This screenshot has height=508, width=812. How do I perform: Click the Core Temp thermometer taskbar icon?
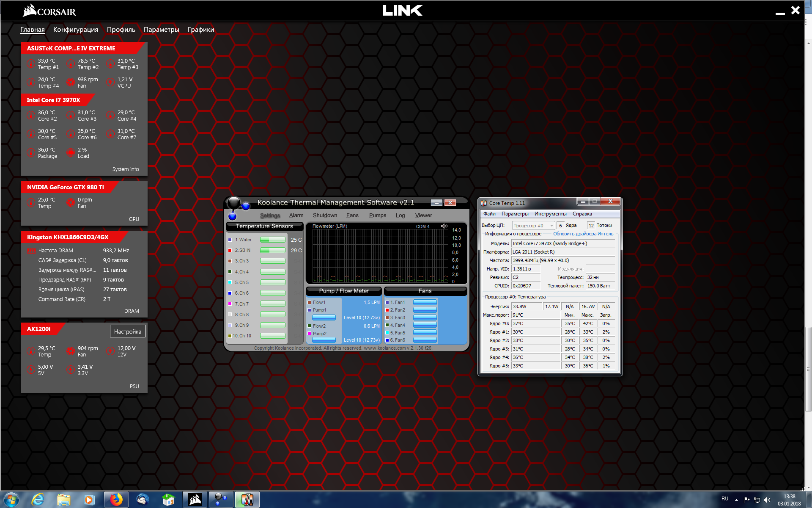point(247,500)
